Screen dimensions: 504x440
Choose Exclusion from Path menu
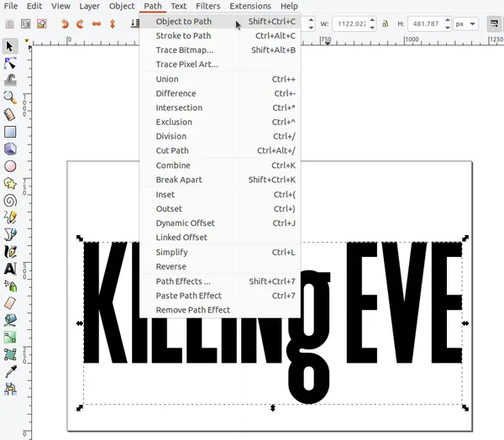pos(220,122)
